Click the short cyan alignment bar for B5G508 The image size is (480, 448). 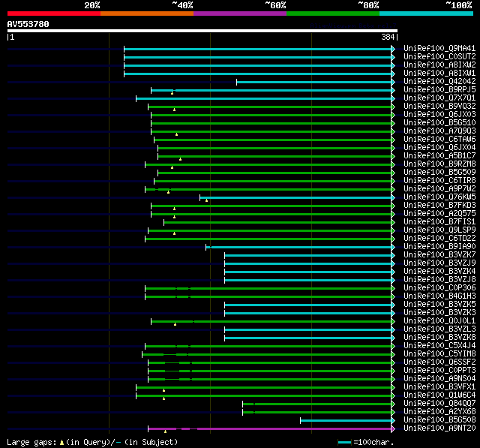click(x=346, y=421)
